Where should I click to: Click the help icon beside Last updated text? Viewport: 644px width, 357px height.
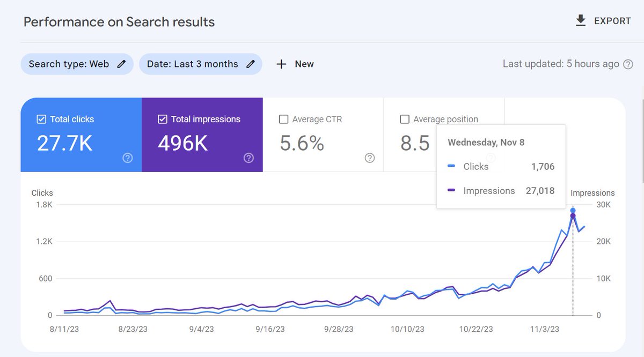click(627, 63)
